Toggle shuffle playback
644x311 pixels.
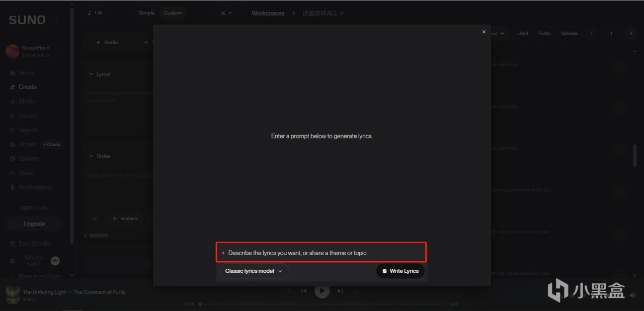coord(288,290)
